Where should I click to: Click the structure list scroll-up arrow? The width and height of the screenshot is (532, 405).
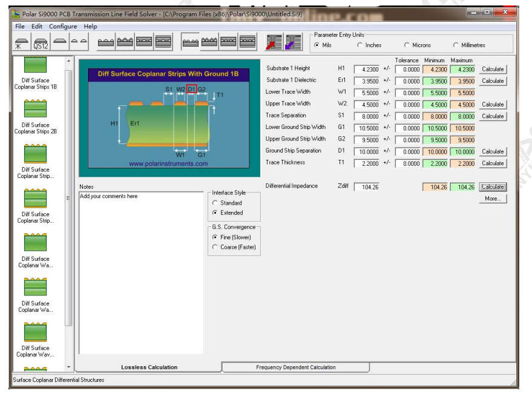point(68,61)
